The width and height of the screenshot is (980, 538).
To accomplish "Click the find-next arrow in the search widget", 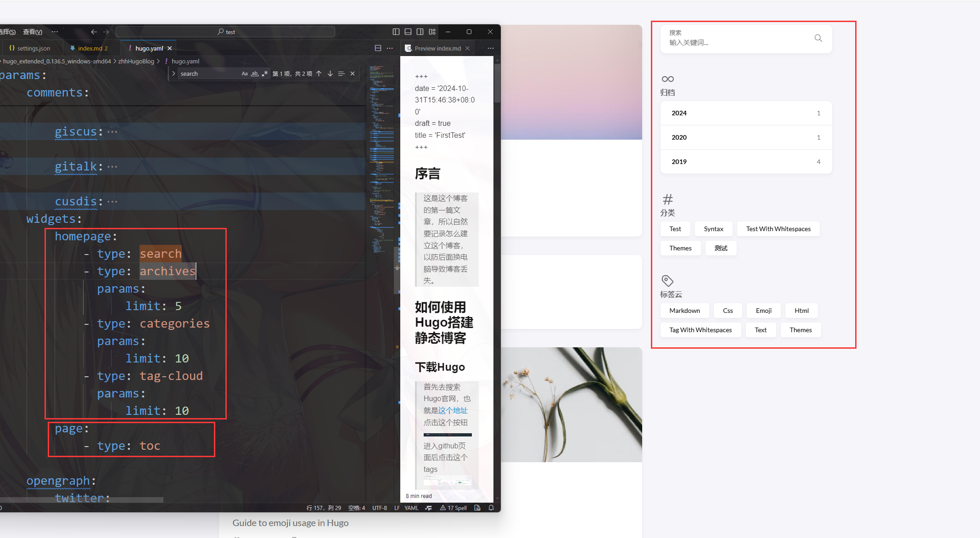I will pyautogui.click(x=330, y=74).
